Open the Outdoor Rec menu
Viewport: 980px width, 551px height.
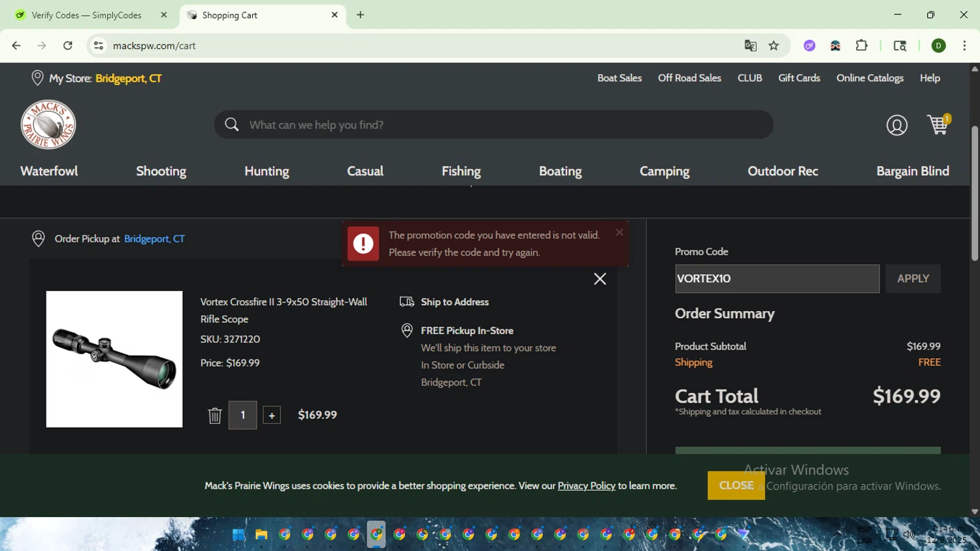pos(783,171)
